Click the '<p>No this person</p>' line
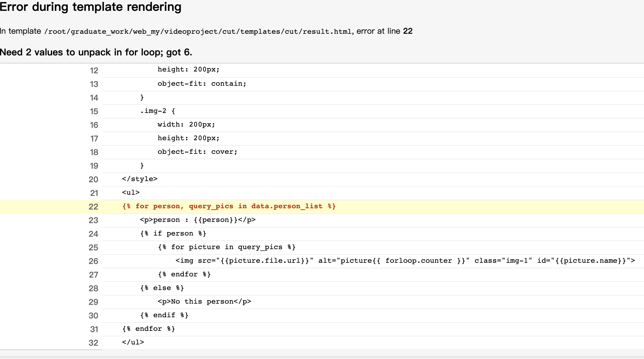The image size is (644, 359). (204, 301)
